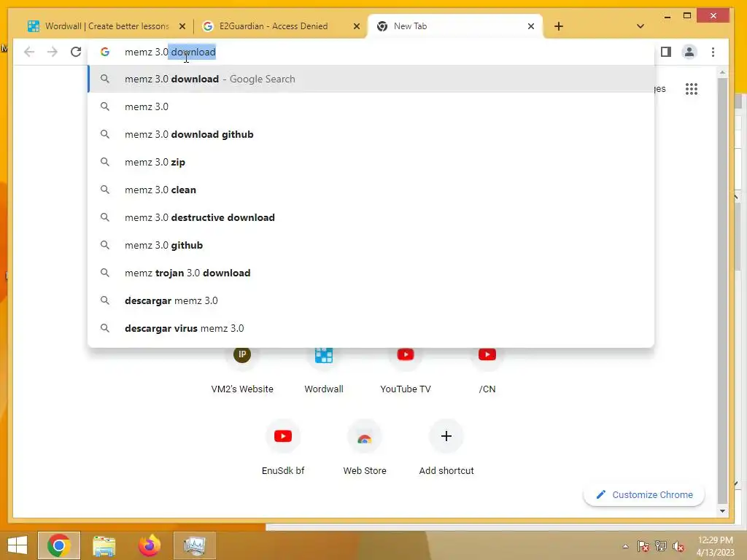This screenshot has height=560, width=747.
Task: Open File Explorer from the taskbar
Action: (x=104, y=545)
